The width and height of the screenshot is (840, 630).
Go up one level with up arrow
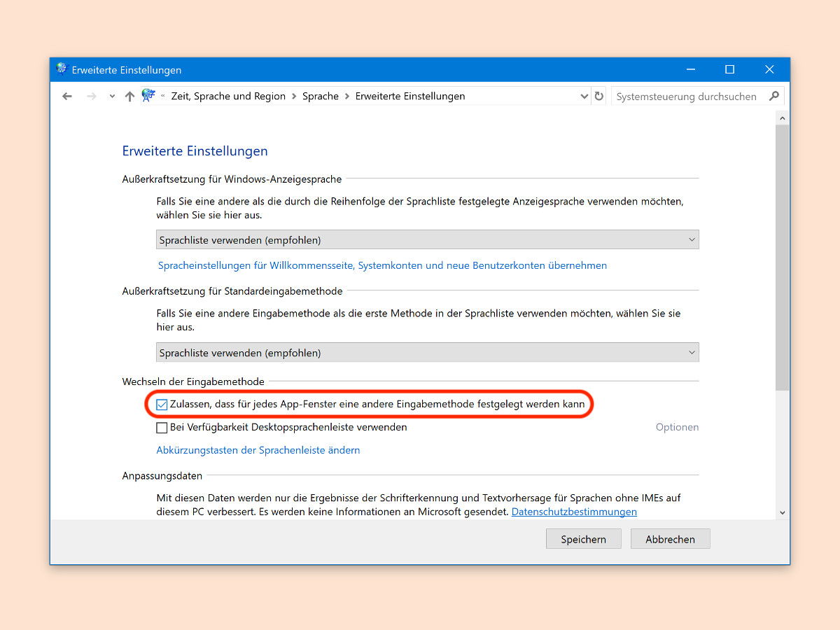pyautogui.click(x=129, y=97)
